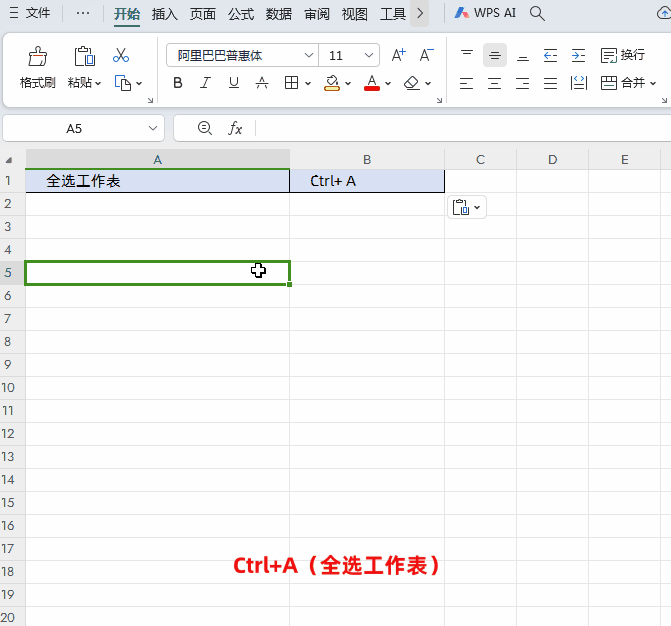671x626 pixels.
Task: Toggle Italic formatting
Action: click(x=206, y=83)
